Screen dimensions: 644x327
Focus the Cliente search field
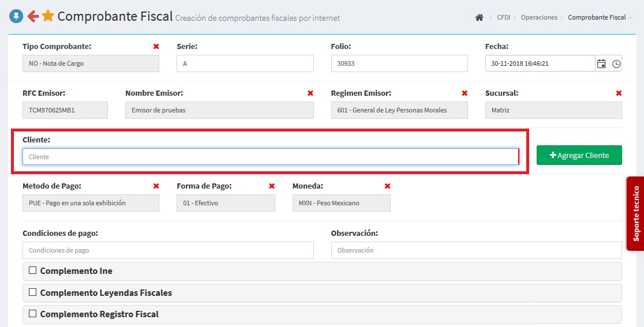[270, 157]
